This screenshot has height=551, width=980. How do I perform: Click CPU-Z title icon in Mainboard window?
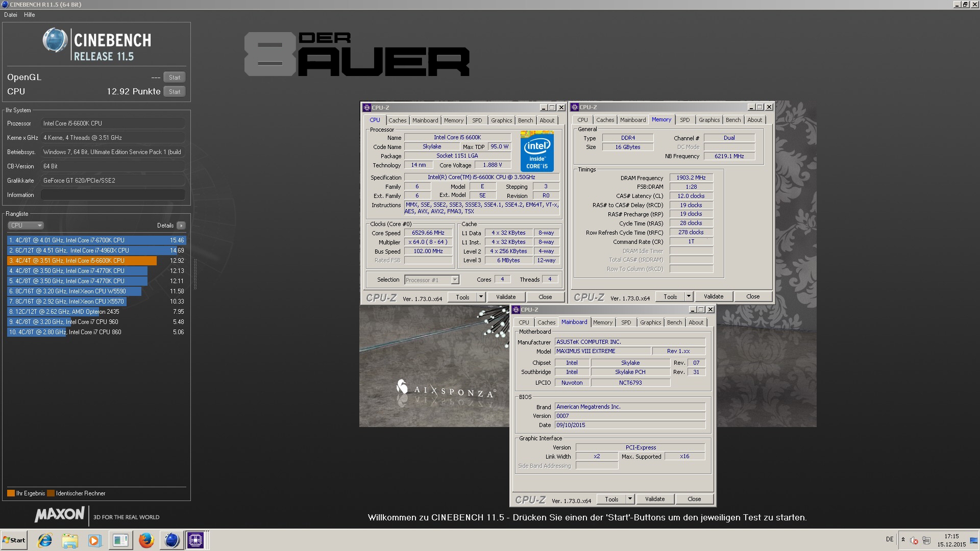(516, 310)
